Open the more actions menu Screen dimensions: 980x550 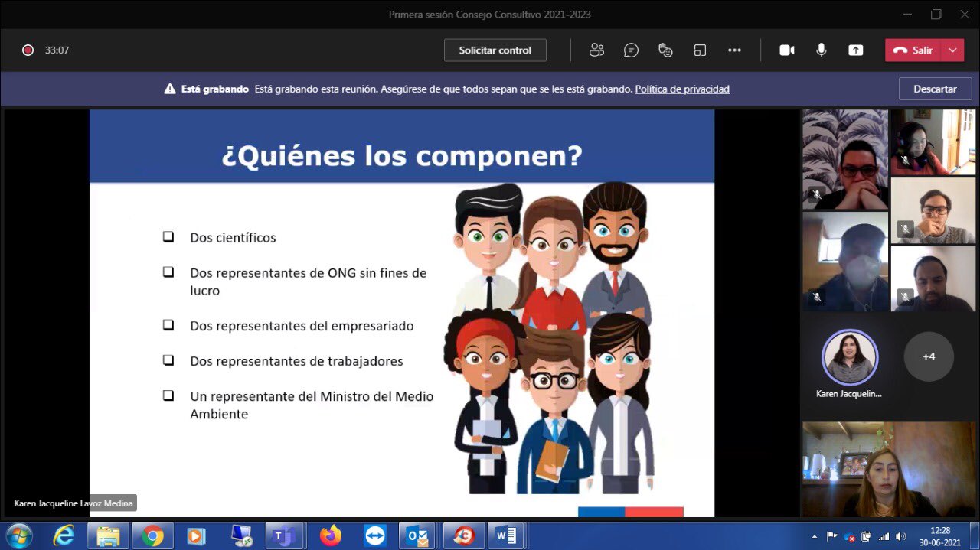(x=734, y=50)
